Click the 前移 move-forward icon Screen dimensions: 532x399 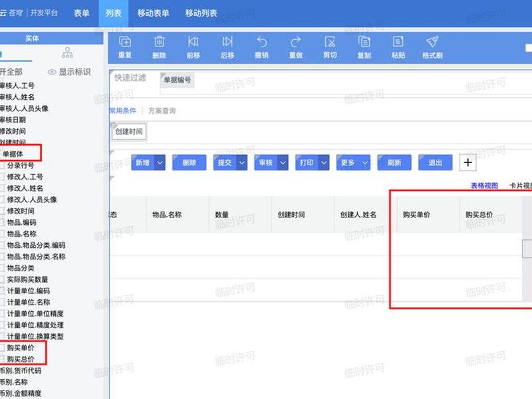coord(193,42)
